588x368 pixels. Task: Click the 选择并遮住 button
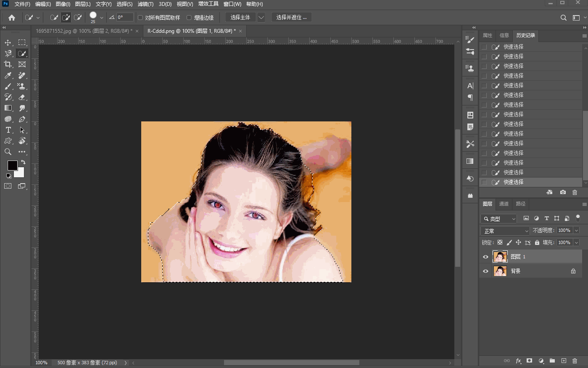[291, 18]
